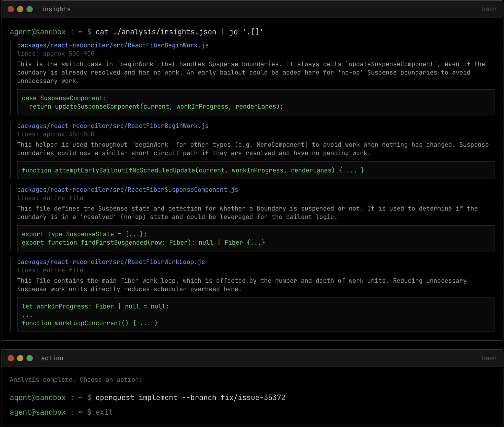Click the export type SuspenseState code line
Viewport: 504px width, 427px height.
(84, 234)
